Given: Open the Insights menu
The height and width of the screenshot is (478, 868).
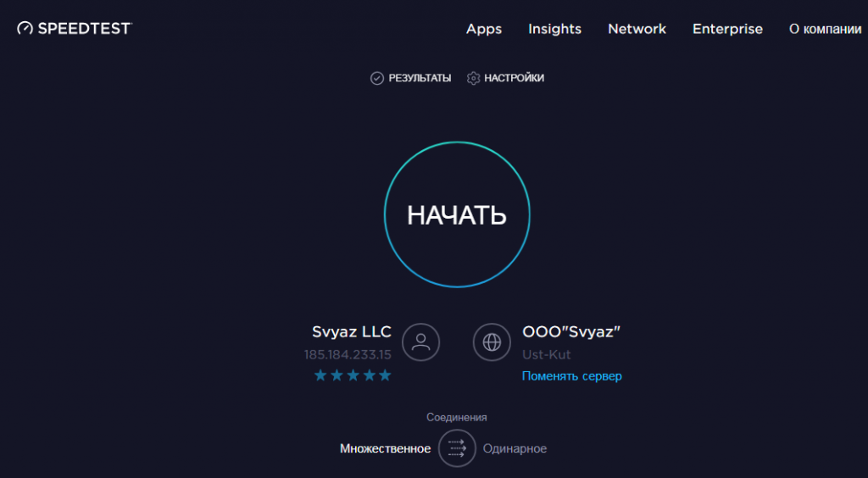Looking at the screenshot, I should tap(554, 29).
